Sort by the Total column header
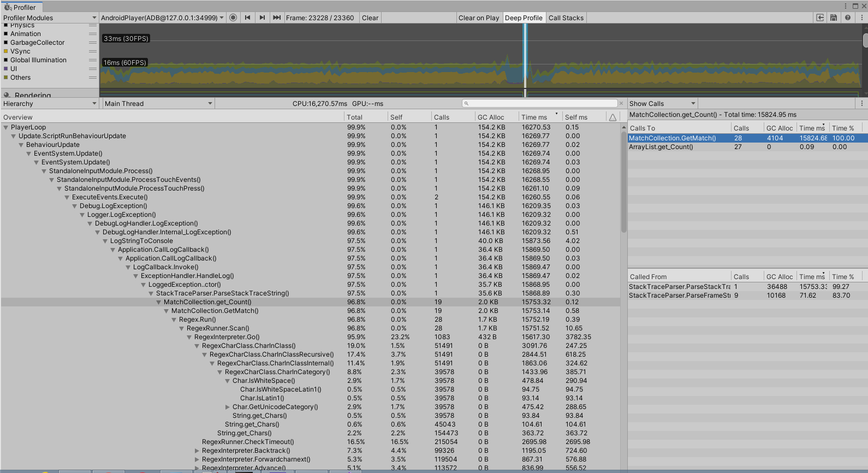The height and width of the screenshot is (473, 868). point(366,117)
